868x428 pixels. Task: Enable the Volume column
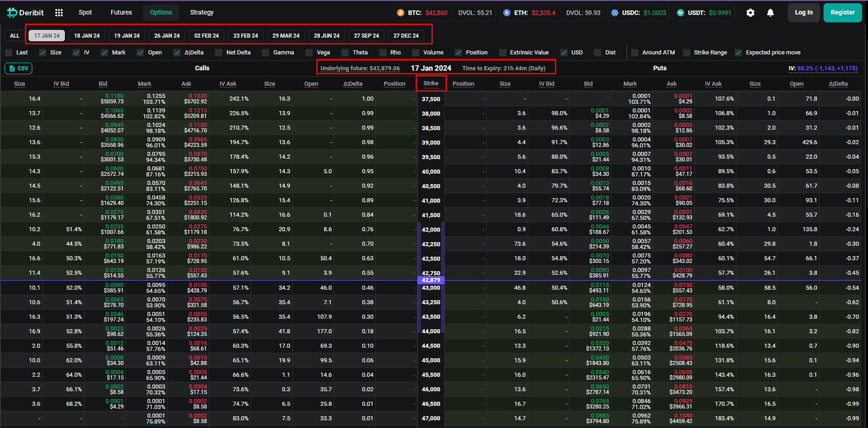(x=416, y=53)
